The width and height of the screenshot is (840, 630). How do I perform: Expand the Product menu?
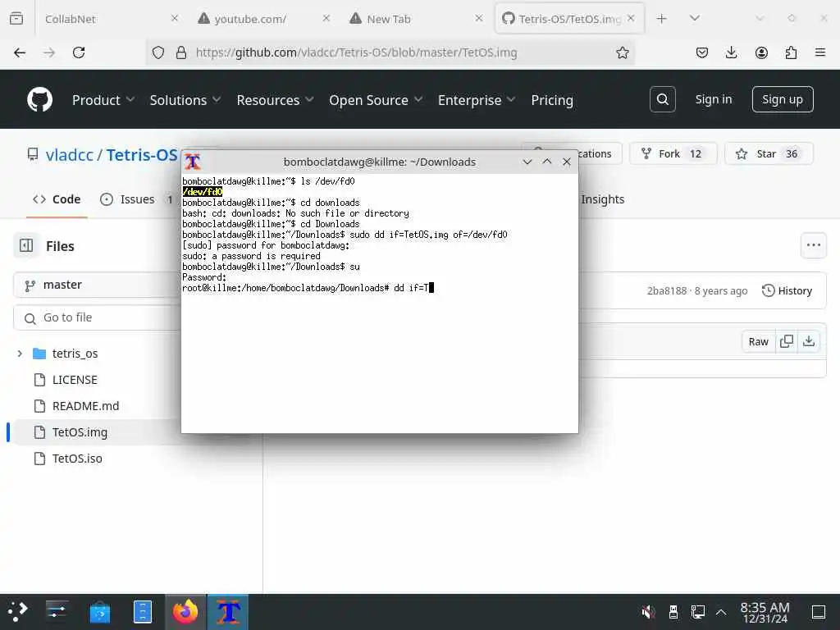pos(103,100)
